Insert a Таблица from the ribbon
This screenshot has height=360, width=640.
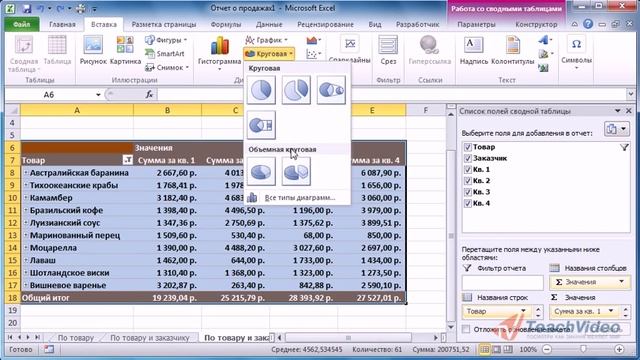click(57, 51)
